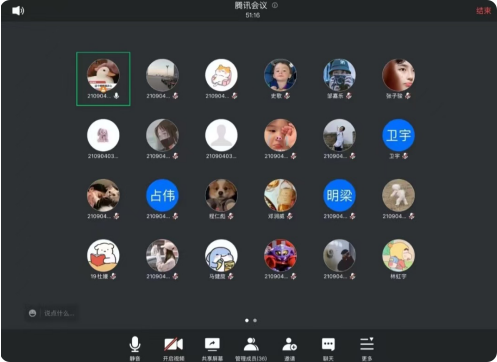The image size is (497, 362).
Task: Expand the More options menu
Action: [367, 348]
